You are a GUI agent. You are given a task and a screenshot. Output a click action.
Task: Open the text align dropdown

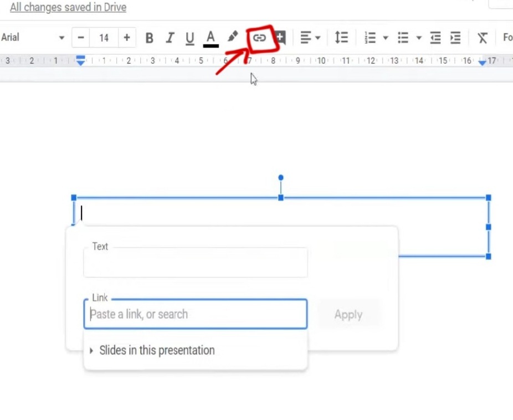click(310, 38)
